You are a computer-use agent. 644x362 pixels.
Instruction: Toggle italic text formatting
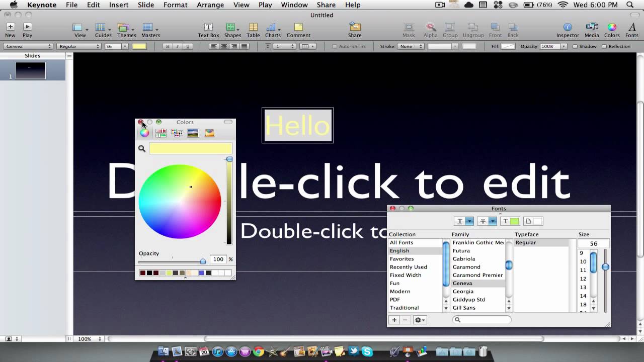pos(178,46)
